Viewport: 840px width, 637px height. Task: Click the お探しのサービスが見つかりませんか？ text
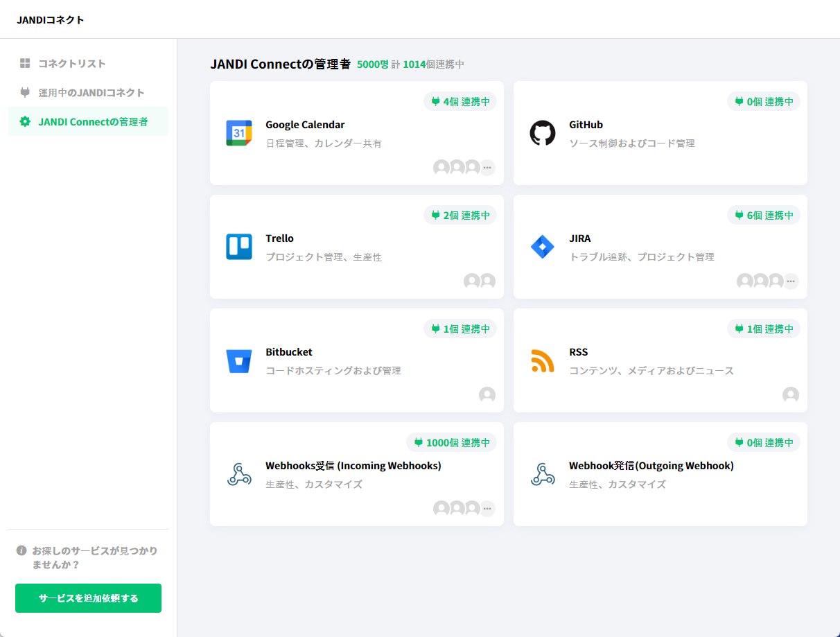(x=95, y=557)
